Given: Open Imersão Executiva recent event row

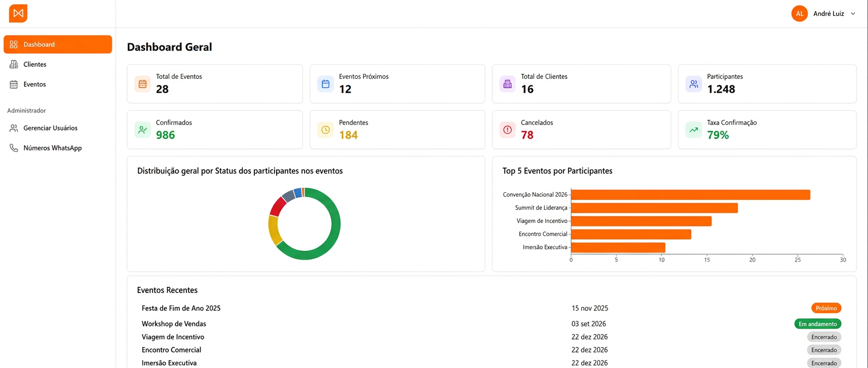Looking at the screenshot, I should (x=492, y=363).
